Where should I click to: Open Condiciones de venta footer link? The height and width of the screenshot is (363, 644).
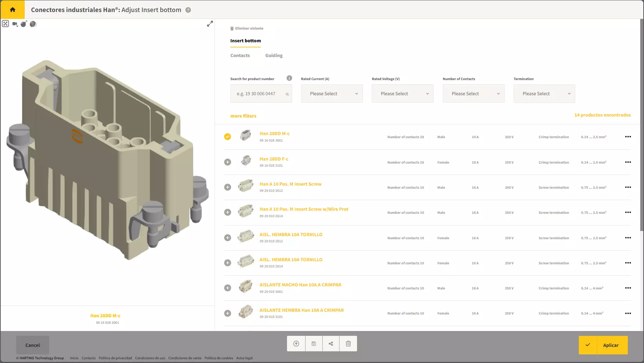tap(185, 358)
